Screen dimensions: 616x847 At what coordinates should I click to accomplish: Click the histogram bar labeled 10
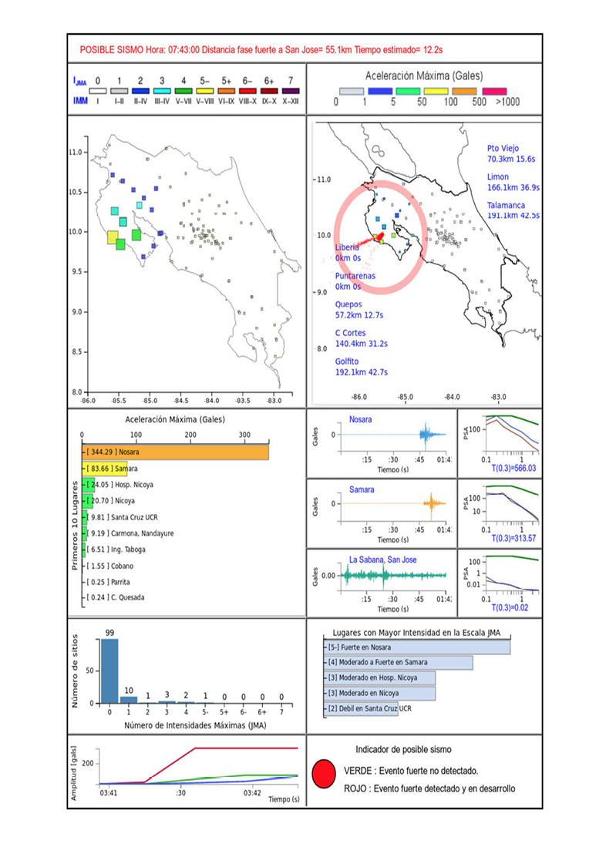tap(129, 700)
